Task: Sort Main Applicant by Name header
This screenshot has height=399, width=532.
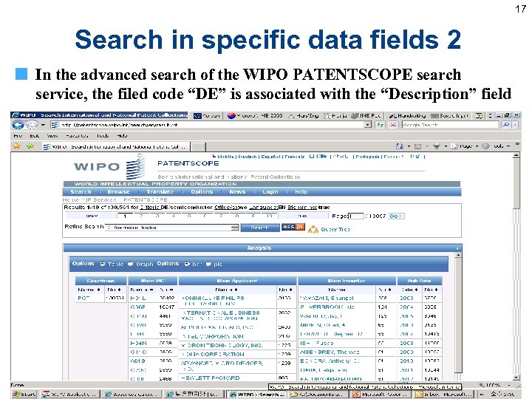Action: tap(227, 290)
